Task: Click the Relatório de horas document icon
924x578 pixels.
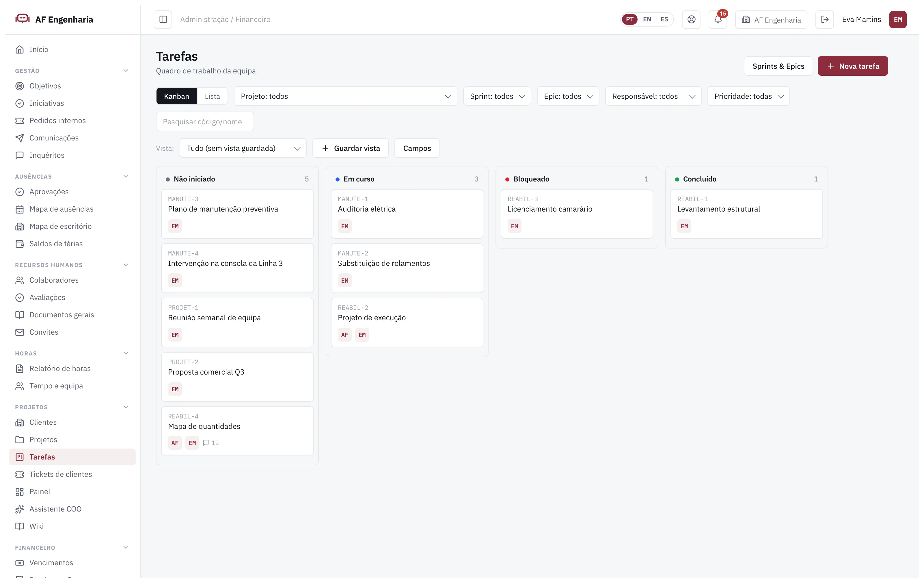Action: [x=19, y=368]
